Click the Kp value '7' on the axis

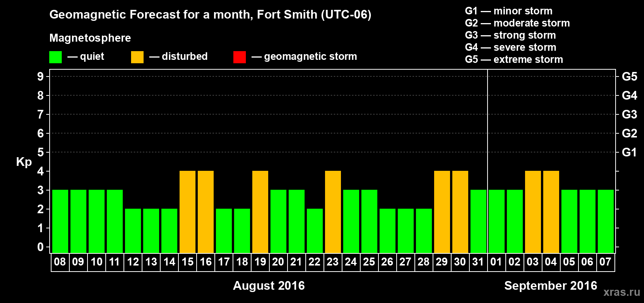41,114
